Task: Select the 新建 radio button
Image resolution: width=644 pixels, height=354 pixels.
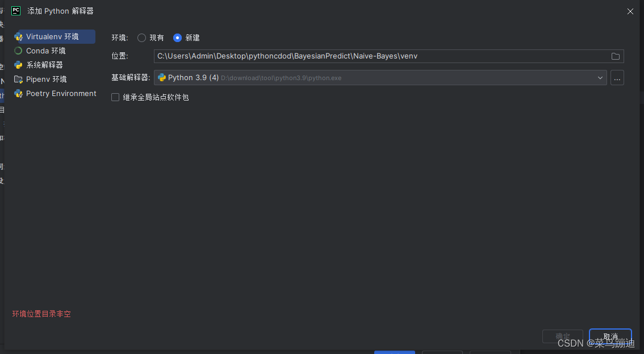Action: [x=177, y=38]
